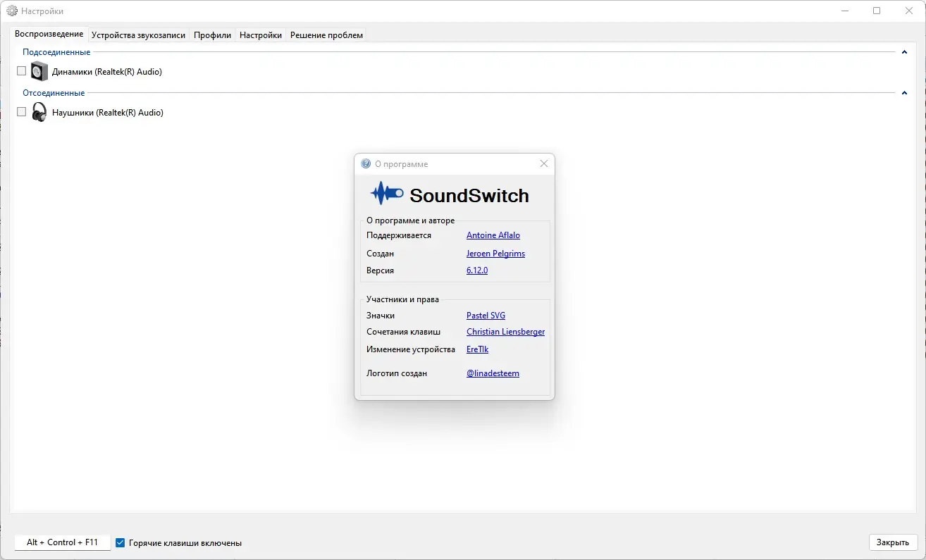Visit the Christian Liensberger link
Image resolution: width=926 pixels, height=560 pixels.
coord(505,332)
